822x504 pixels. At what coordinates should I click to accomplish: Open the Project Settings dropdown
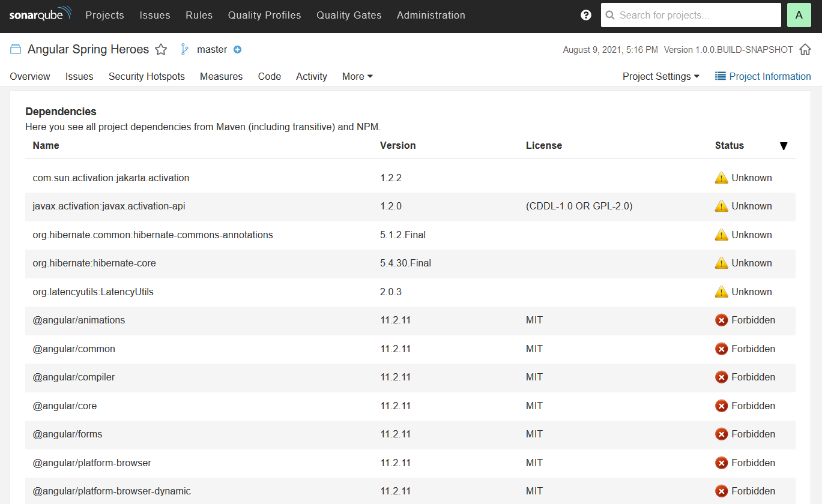pyautogui.click(x=660, y=76)
